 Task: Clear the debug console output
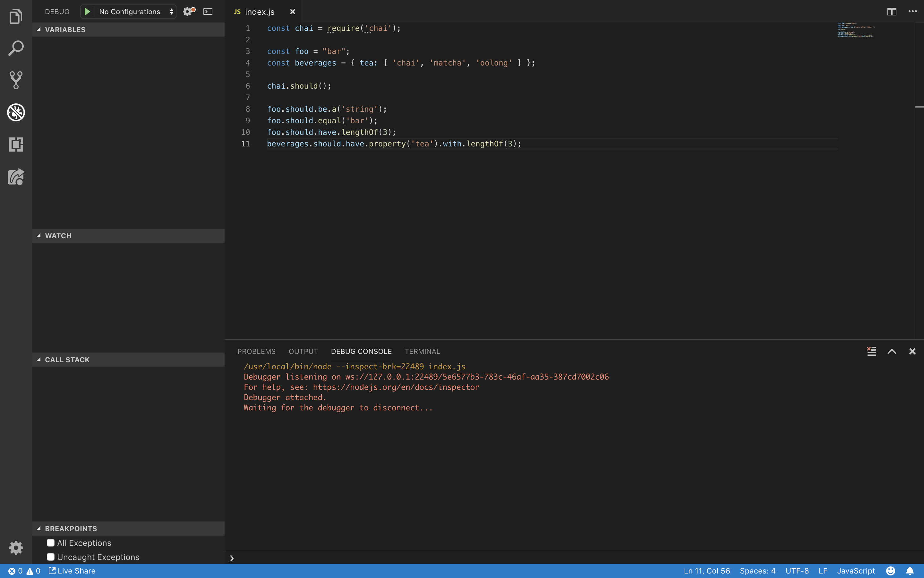click(x=871, y=351)
